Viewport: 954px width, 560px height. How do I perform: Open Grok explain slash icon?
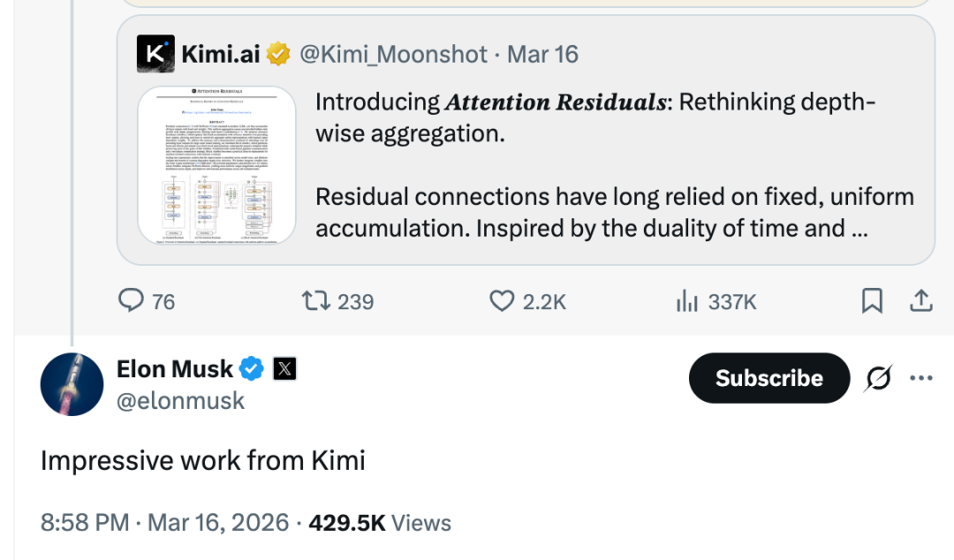point(879,378)
